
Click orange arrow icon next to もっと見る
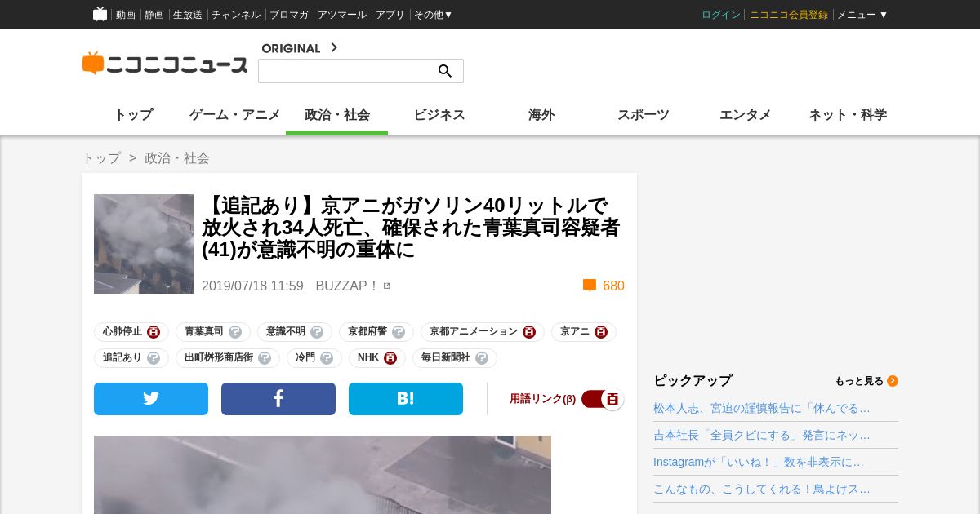pos(893,381)
